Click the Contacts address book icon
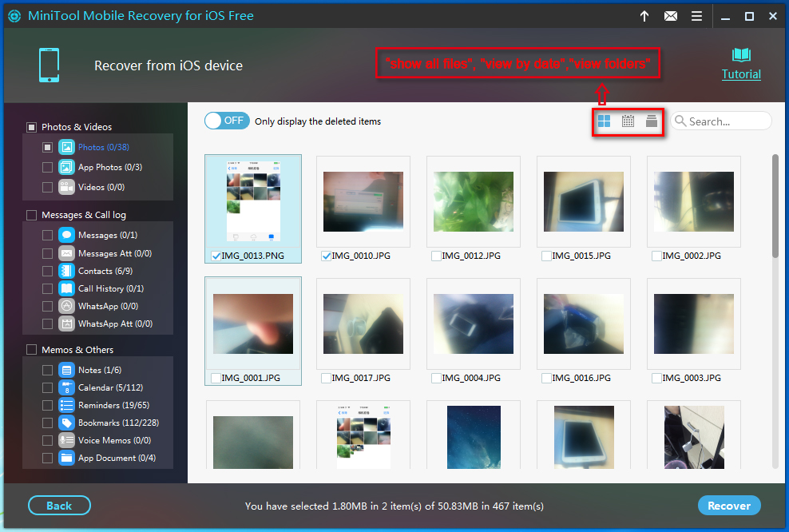This screenshot has height=532, width=789. pyautogui.click(x=66, y=271)
